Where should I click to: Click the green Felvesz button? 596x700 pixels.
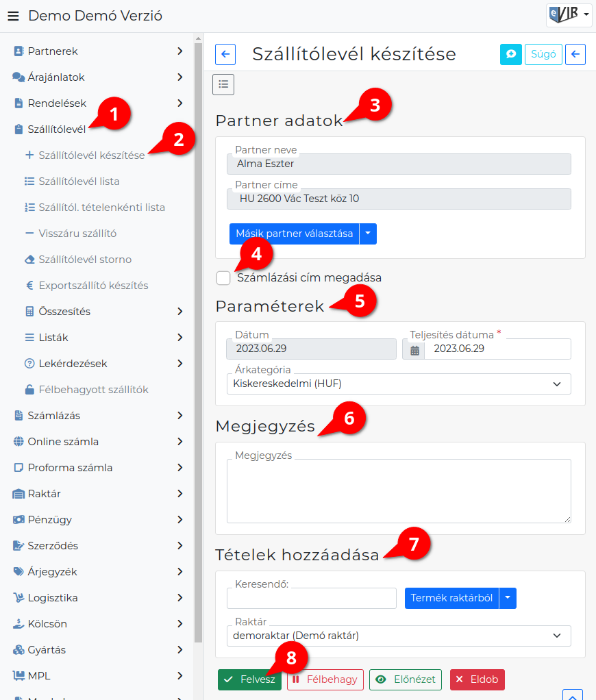249,680
